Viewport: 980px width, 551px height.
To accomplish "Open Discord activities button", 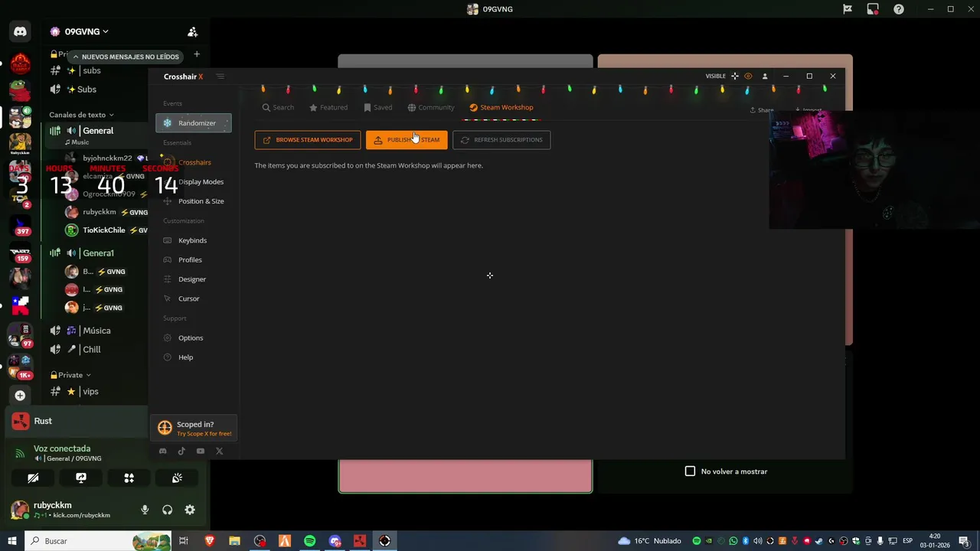I will click(129, 478).
